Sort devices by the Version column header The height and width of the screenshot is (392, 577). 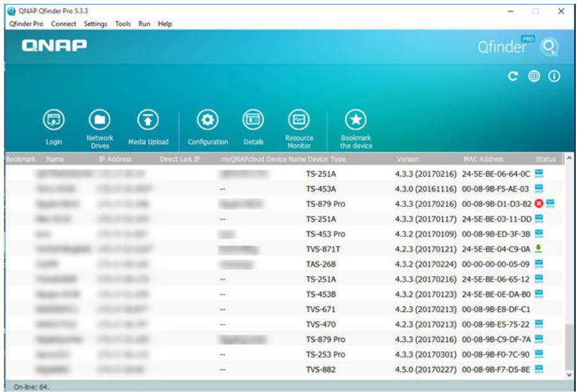coord(408,159)
